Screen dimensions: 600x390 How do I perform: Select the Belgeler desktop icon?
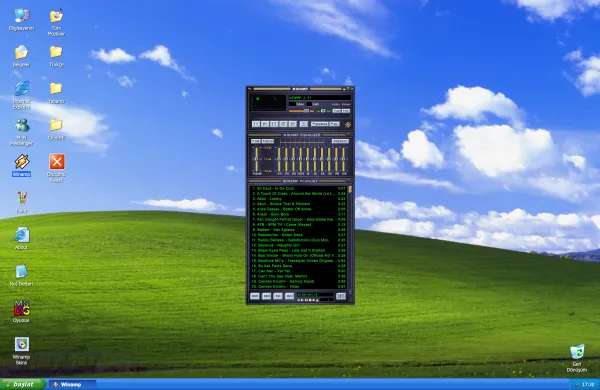(x=21, y=56)
